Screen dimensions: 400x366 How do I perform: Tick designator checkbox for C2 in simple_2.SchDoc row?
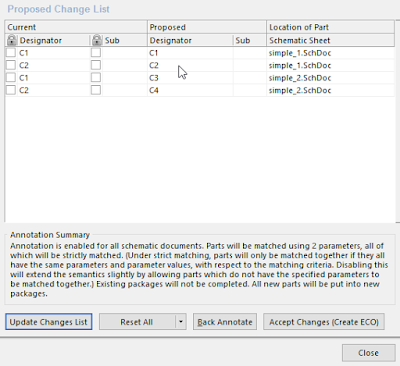click(11, 90)
